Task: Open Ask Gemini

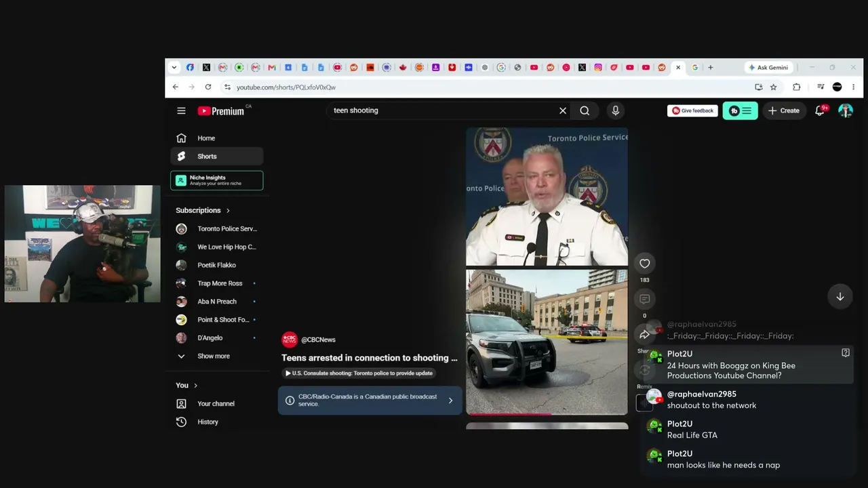Action: point(768,68)
